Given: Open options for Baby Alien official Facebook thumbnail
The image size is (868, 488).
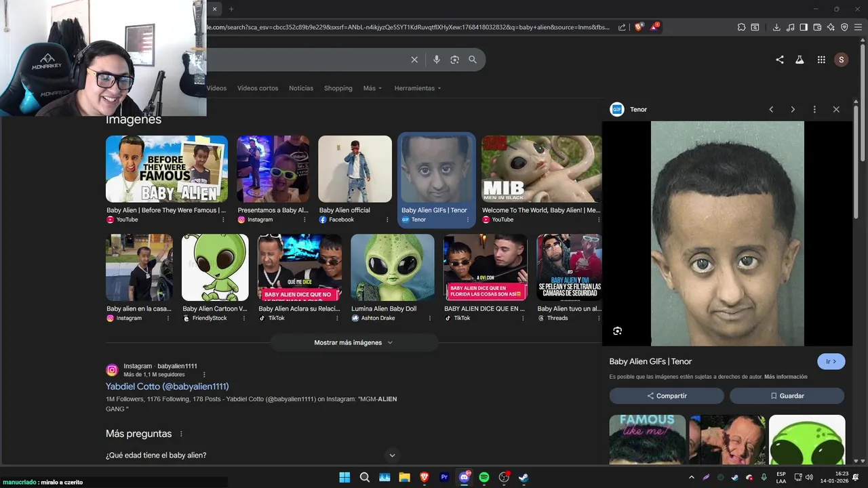Looking at the screenshot, I should point(387,220).
